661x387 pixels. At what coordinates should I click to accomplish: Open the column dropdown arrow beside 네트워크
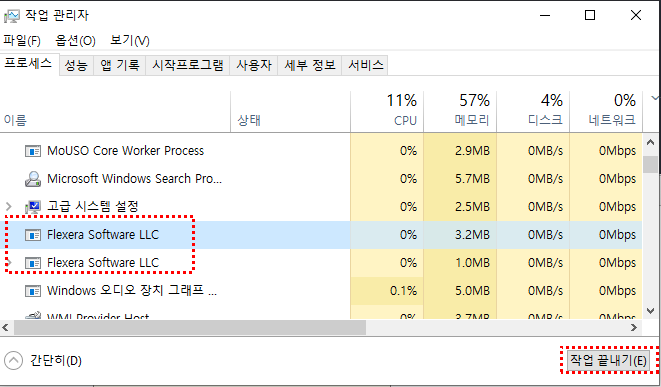655,98
